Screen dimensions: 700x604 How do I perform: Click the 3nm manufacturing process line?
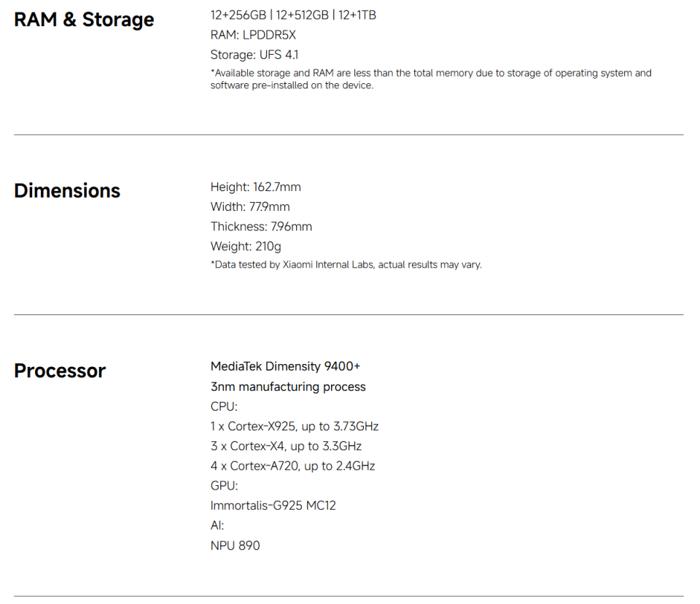point(288,387)
